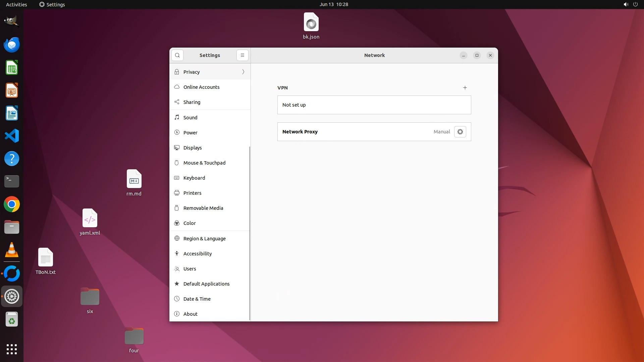Go to Default Applications panel
This screenshot has width=644, height=362.
(206, 284)
